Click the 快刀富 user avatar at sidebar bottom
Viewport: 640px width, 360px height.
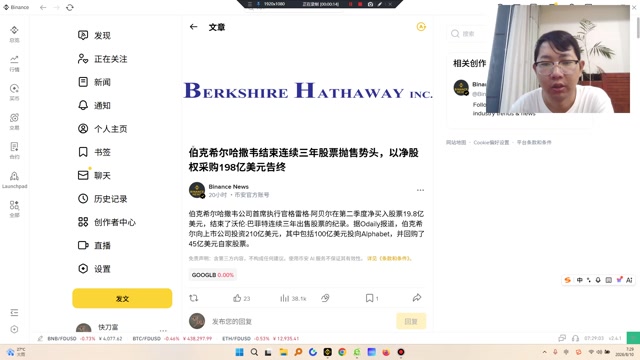84,328
